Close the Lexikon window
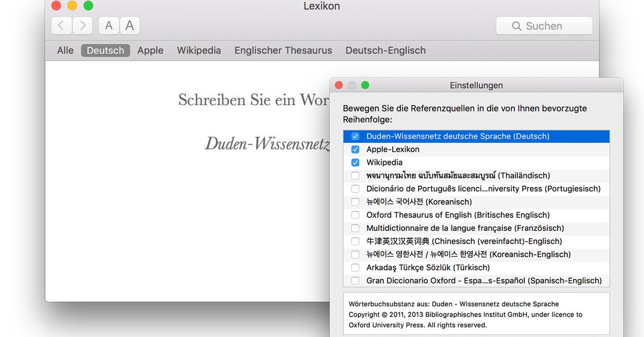The image size is (644, 337). point(56,6)
